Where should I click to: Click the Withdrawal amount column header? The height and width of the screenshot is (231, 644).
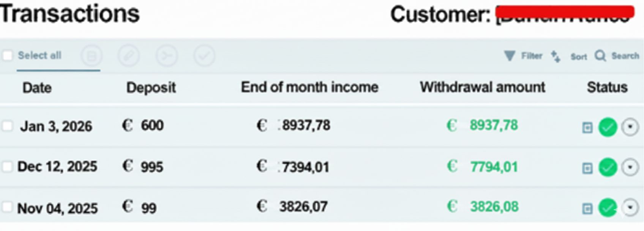pyautogui.click(x=482, y=87)
